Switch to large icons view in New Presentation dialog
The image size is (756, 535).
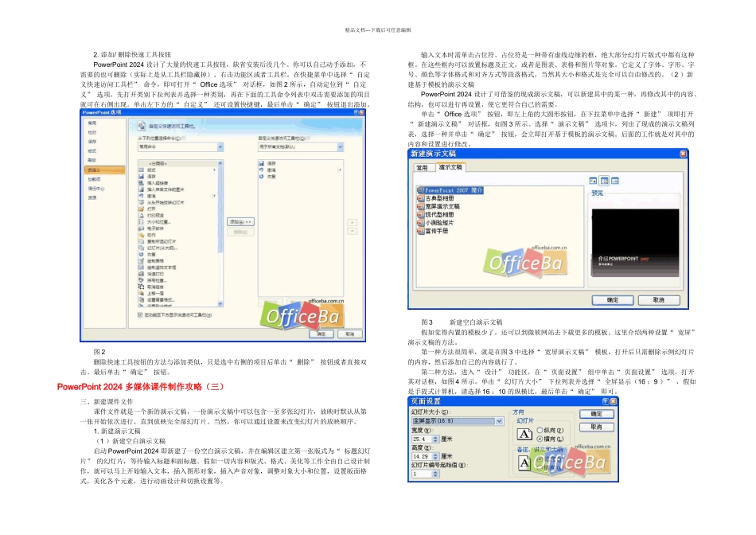point(593,181)
